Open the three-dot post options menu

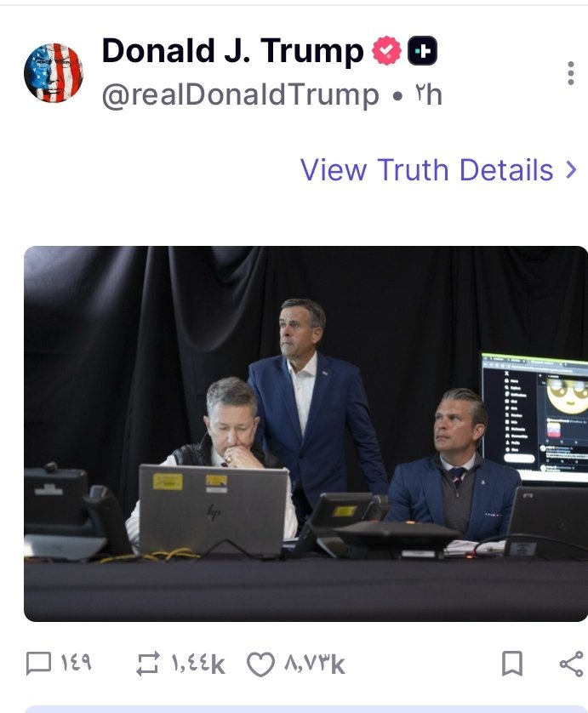point(571,73)
